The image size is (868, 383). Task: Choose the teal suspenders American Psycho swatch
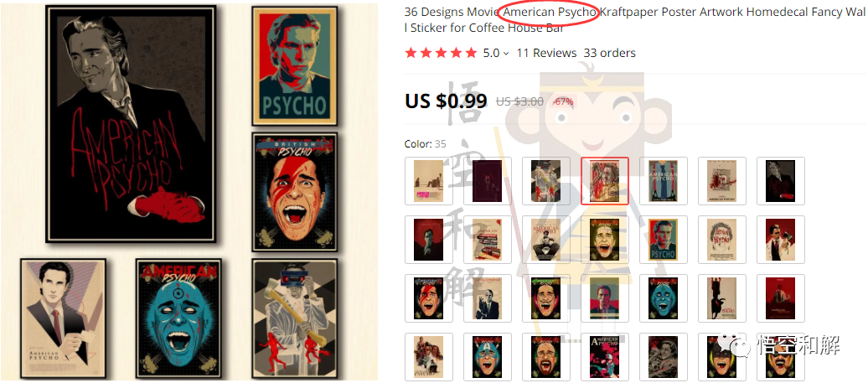point(664,181)
